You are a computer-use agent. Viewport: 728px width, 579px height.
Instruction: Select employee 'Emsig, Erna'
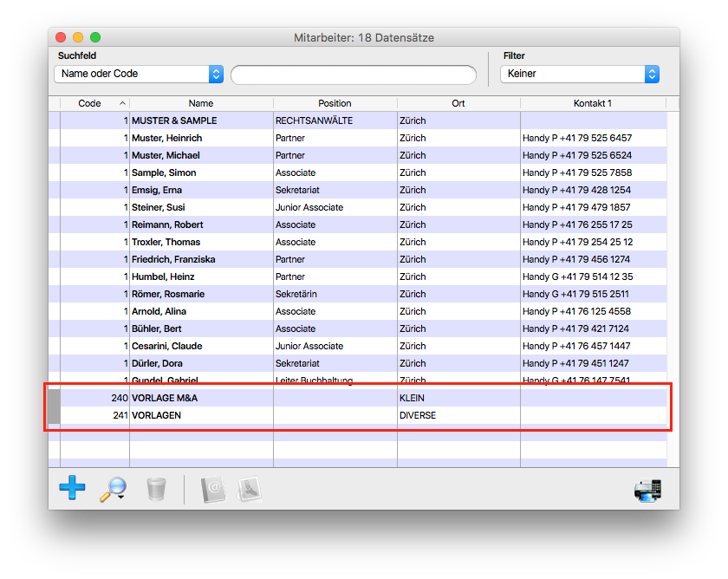point(358,190)
